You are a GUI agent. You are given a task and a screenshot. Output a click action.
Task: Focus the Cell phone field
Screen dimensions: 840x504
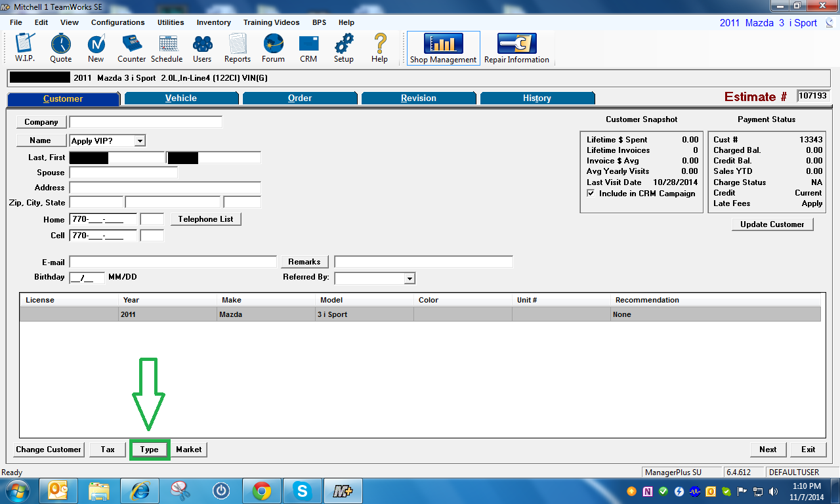click(x=103, y=235)
